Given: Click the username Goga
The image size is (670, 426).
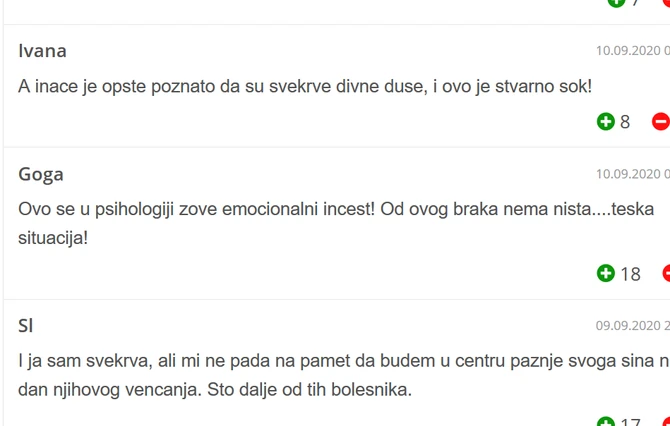Looking at the screenshot, I should pyautogui.click(x=41, y=174).
